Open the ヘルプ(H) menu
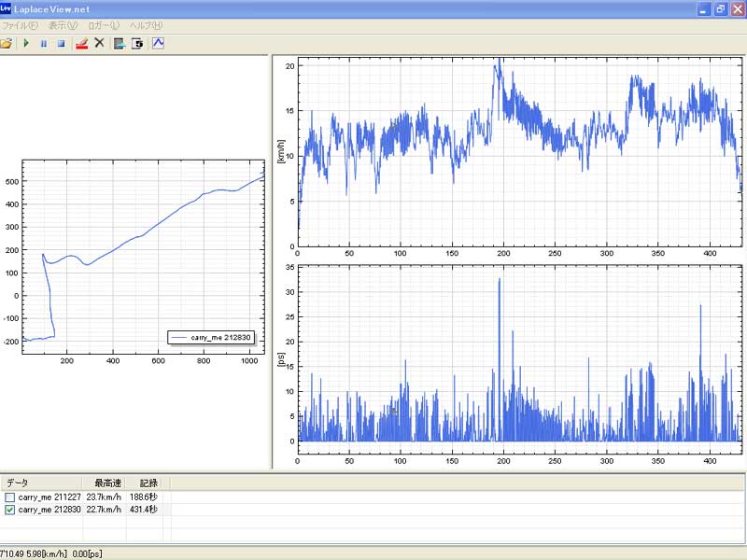Viewport: 747px width, 560px height. [x=147, y=25]
